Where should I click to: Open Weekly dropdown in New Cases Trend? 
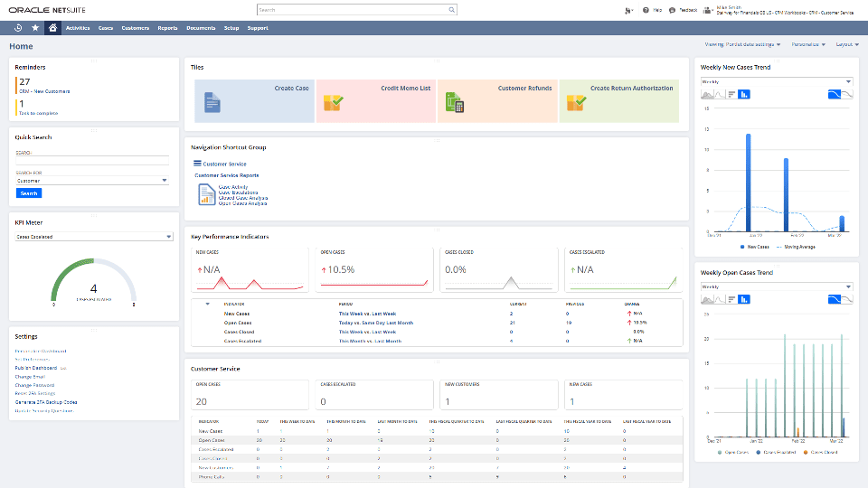point(777,81)
